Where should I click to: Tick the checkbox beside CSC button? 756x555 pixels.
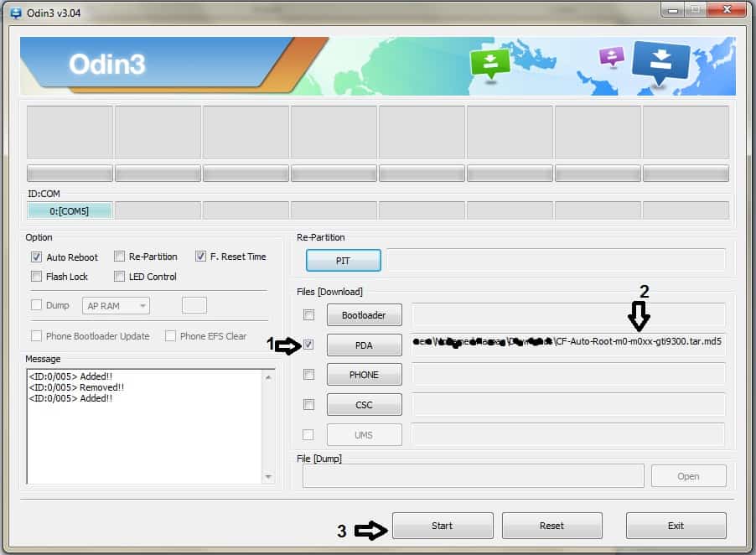click(x=308, y=405)
